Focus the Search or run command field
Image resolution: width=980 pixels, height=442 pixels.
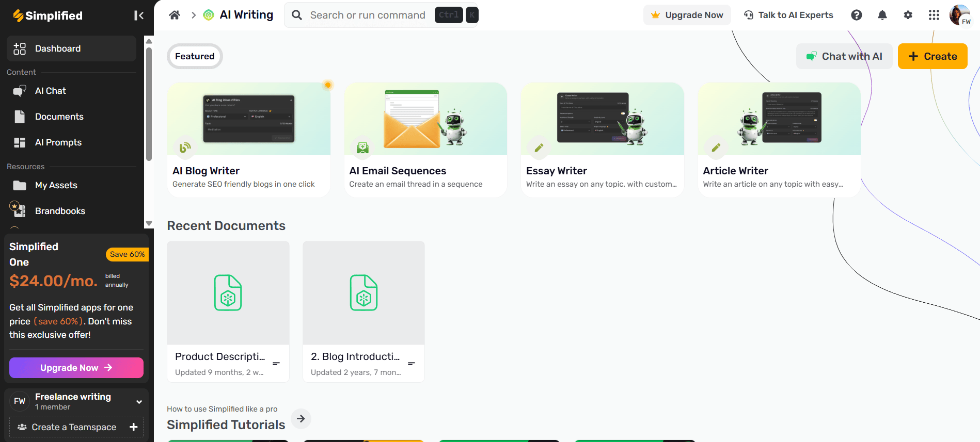coord(382,15)
